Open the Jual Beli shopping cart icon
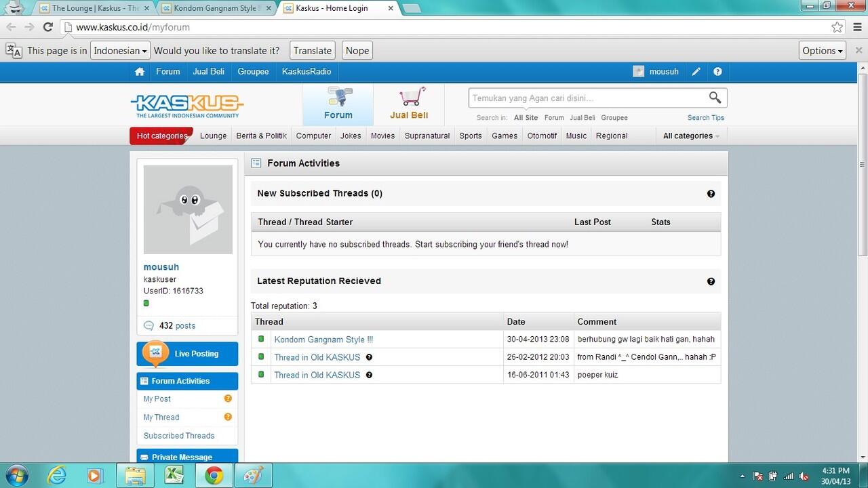This screenshot has height=488, width=868. pyautogui.click(x=409, y=104)
